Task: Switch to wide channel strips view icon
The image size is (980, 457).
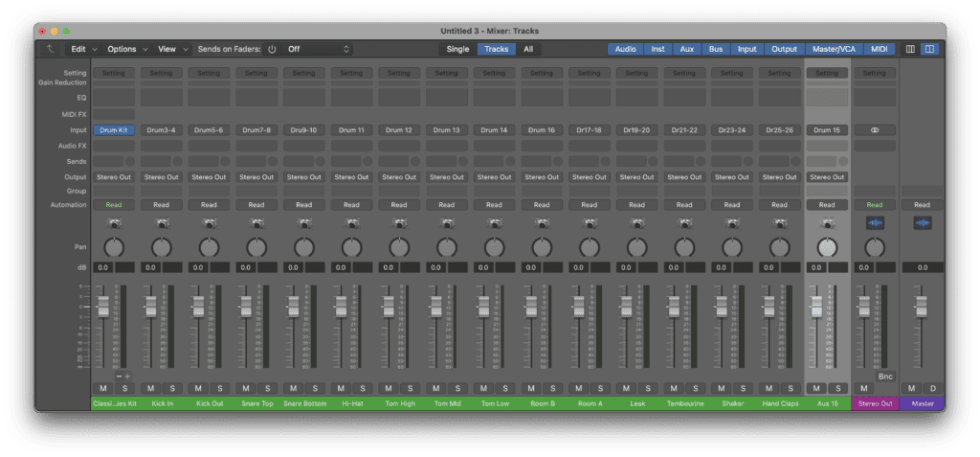Action: [929, 49]
